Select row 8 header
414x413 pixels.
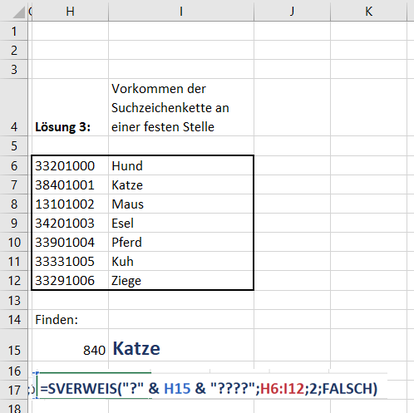click(14, 204)
